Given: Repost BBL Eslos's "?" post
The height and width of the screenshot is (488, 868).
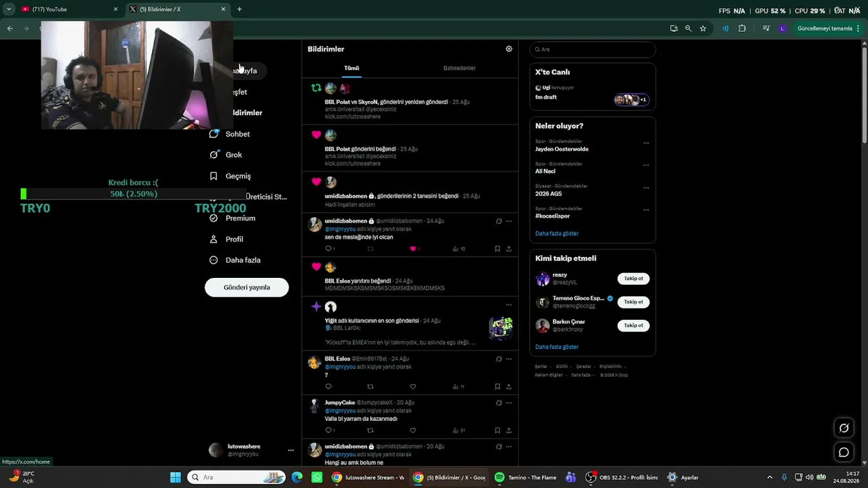Looking at the screenshot, I should (370, 386).
